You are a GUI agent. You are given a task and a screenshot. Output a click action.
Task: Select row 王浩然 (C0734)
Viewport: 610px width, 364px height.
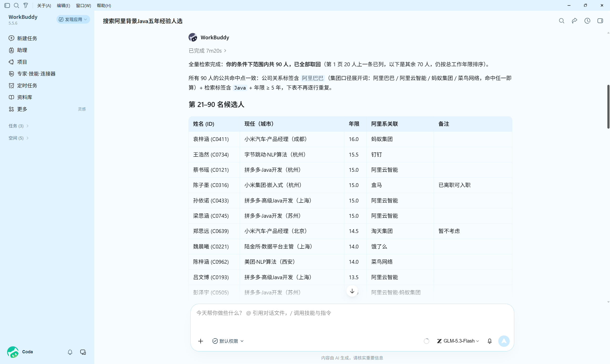[350, 155]
